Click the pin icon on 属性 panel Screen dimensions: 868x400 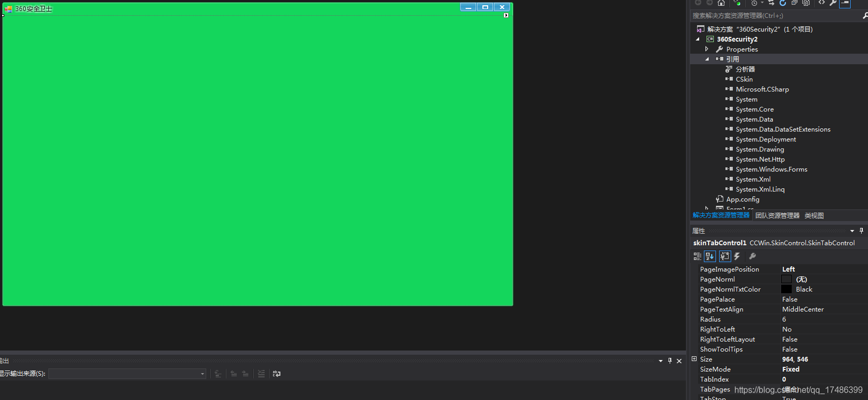(x=861, y=231)
